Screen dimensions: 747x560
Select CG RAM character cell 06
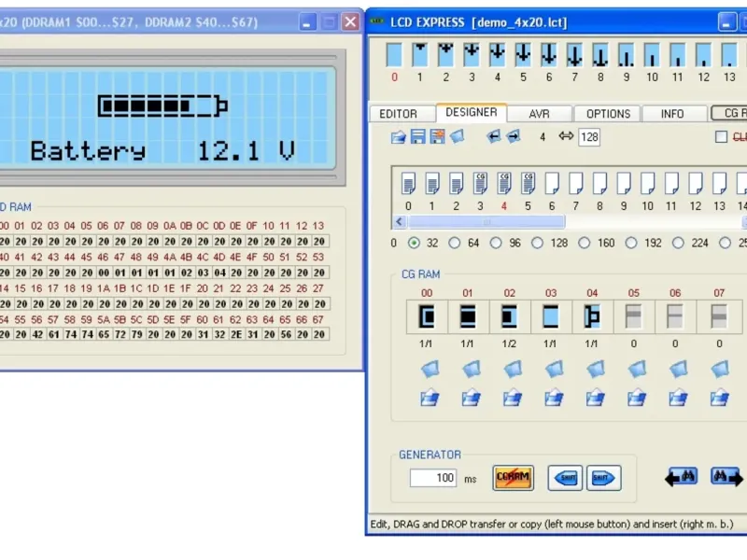[x=675, y=316]
